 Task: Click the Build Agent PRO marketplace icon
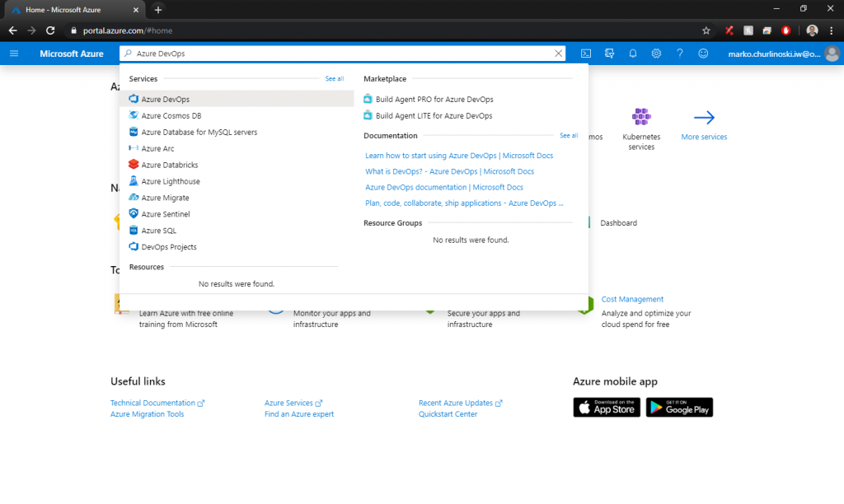pos(368,99)
